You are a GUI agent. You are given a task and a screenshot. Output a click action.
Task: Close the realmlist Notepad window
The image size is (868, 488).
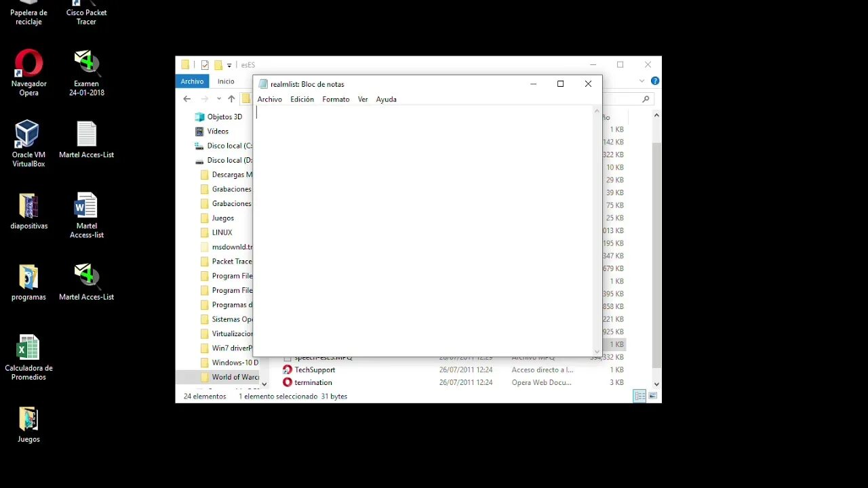pos(588,84)
